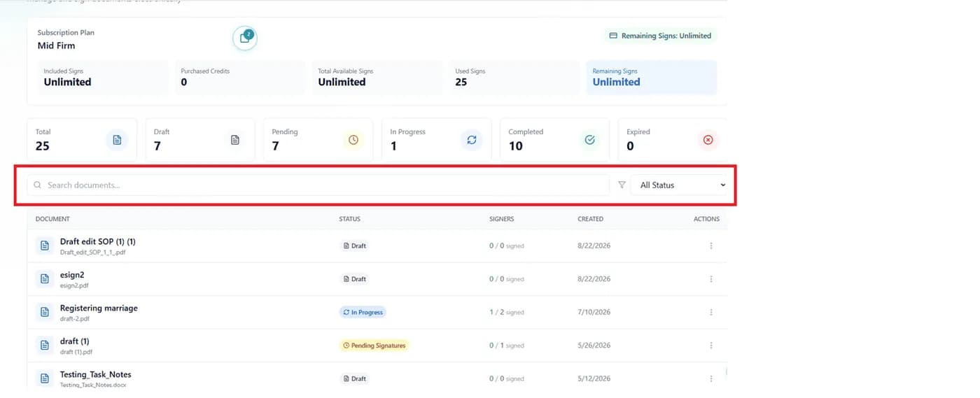Click the notification icon with badge 2
Screen dimensions: 980x398
pos(245,38)
